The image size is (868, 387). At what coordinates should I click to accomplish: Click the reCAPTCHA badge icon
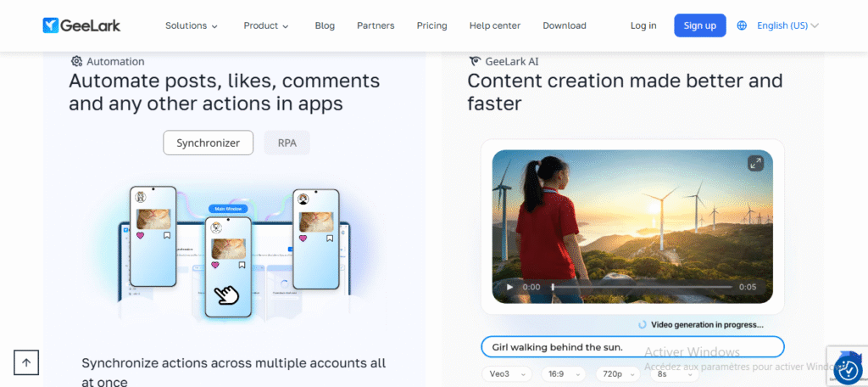[847, 369]
